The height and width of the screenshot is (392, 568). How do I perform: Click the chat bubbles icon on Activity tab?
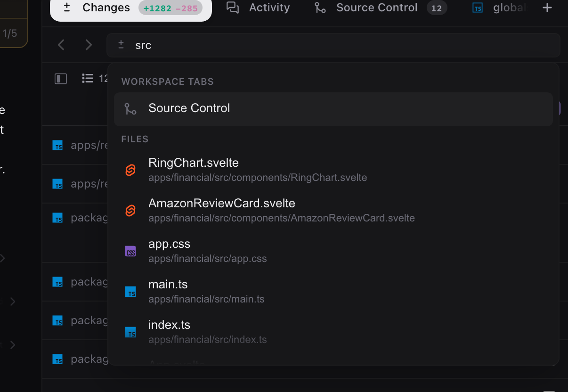point(233,8)
